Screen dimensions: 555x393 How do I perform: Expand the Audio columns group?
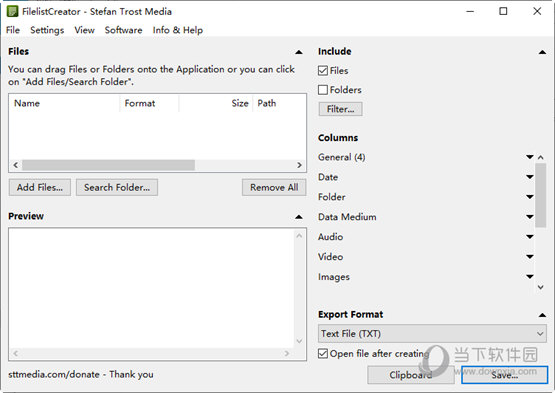click(x=530, y=237)
